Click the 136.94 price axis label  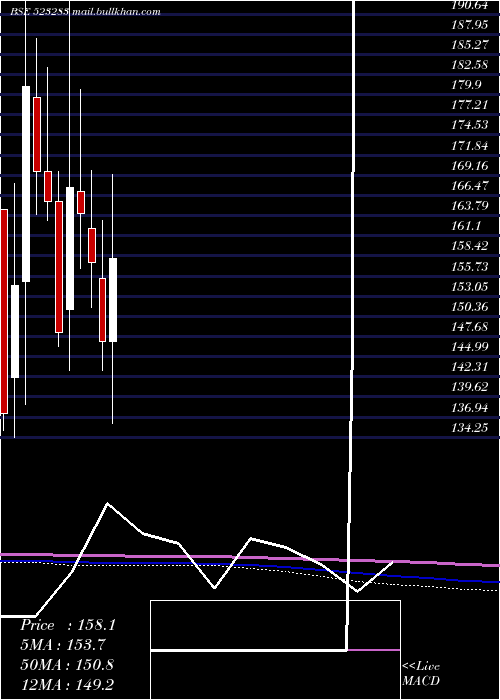click(x=470, y=407)
